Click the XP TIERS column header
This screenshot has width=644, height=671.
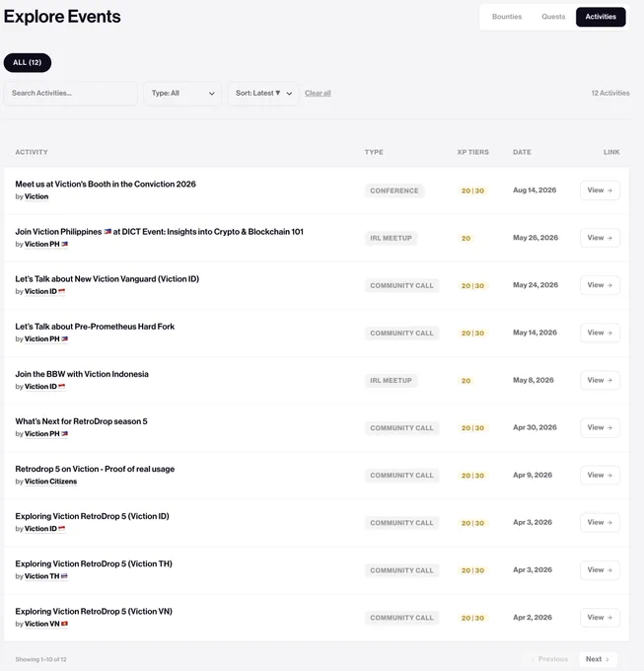[x=473, y=152]
